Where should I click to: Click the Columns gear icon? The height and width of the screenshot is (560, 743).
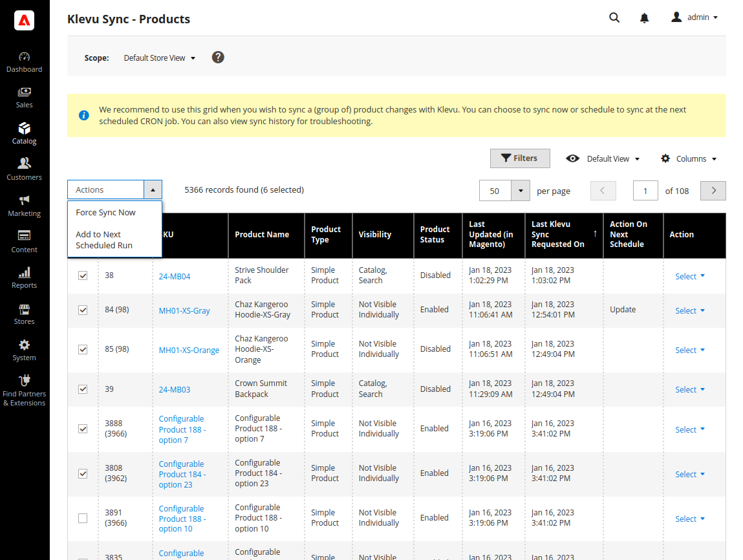[665, 158]
